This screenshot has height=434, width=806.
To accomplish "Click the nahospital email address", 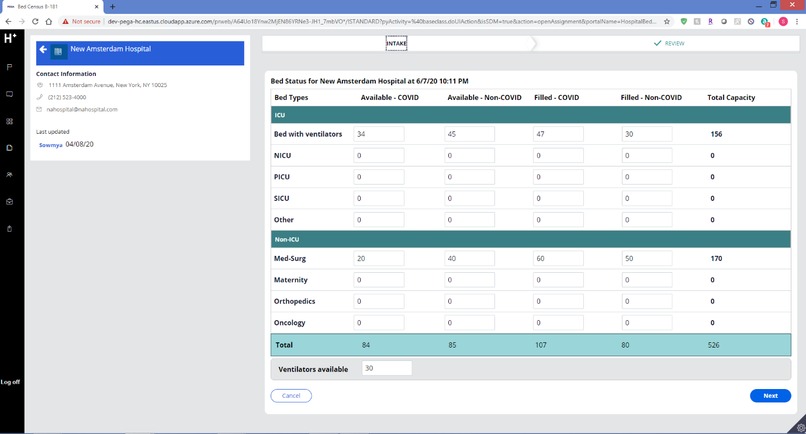I will point(82,110).
